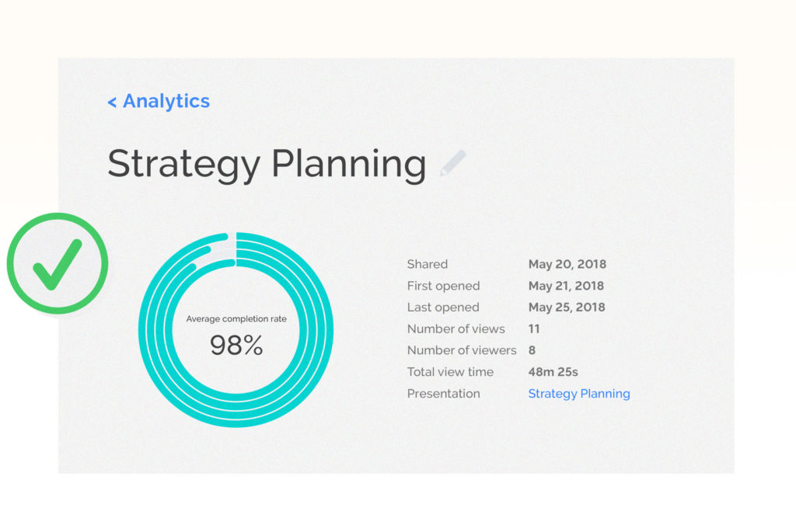Click the Shared date May 20, 2018
Image resolution: width=796 pixels, height=532 pixels.
coord(567,264)
